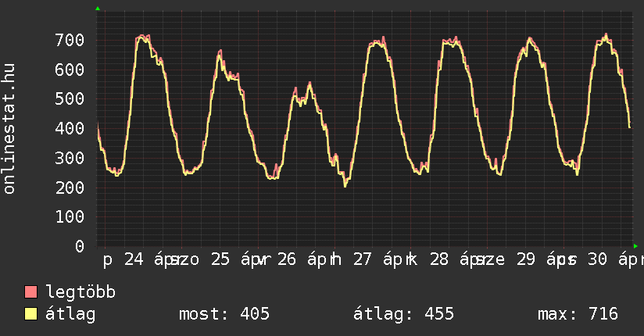Click the yellow átlag legend swatch
This screenshot has width=644, height=336.
[x=31, y=315]
